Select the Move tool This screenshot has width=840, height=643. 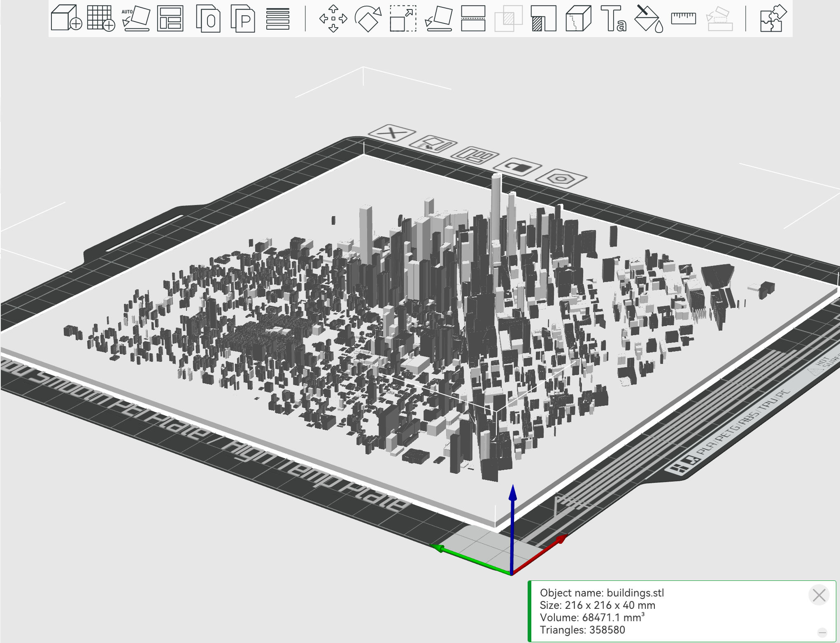[x=333, y=19]
